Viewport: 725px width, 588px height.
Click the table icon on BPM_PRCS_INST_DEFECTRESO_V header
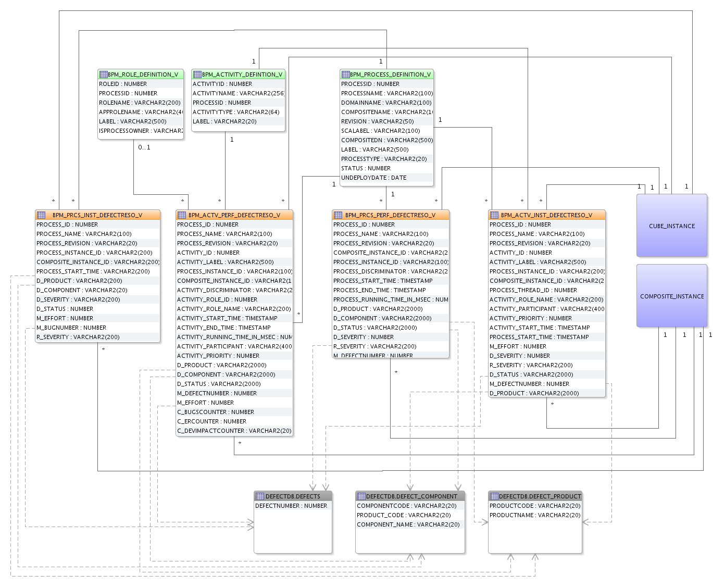tap(41, 215)
